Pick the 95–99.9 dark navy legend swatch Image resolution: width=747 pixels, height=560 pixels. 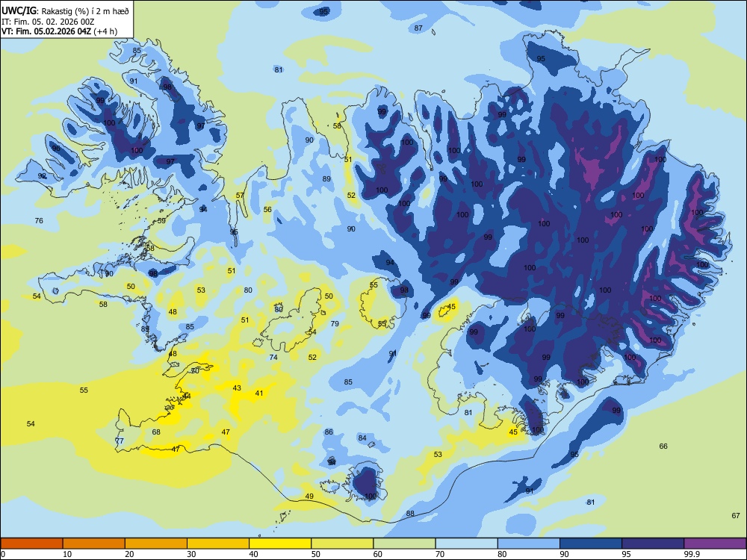click(x=653, y=544)
